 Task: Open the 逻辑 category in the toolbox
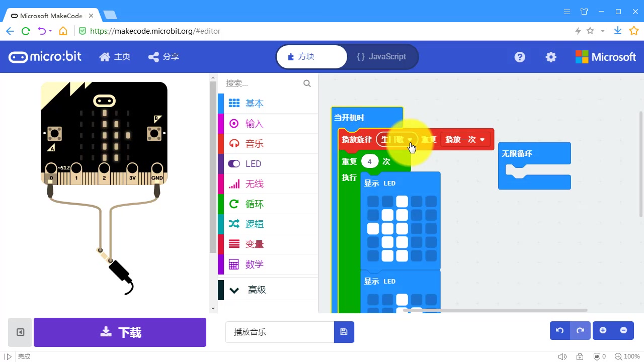[254, 224]
